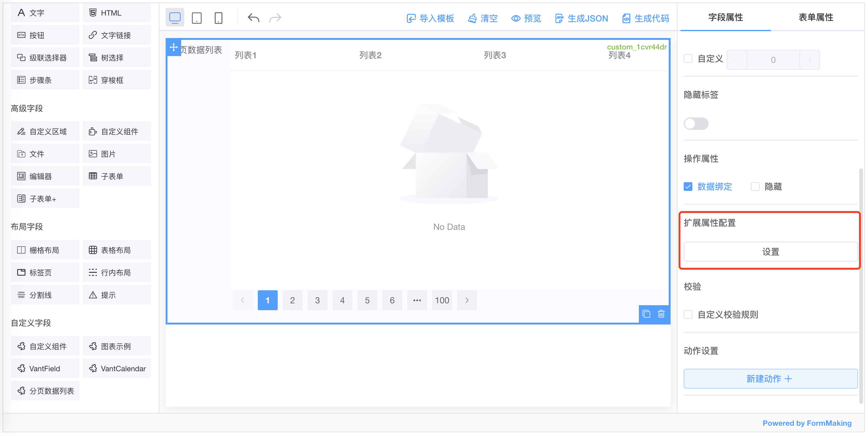The height and width of the screenshot is (436, 868).
Task: Click the drag-move handle on the list
Action: [173, 47]
